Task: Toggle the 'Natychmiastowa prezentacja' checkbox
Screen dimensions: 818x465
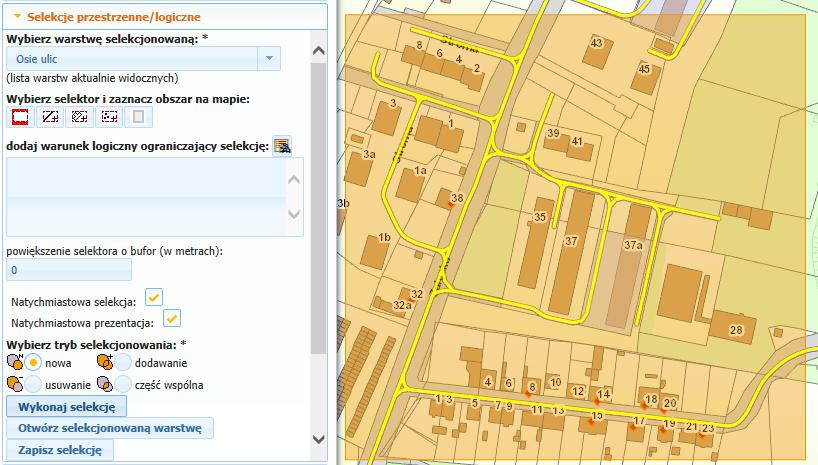Action: (172, 318)
